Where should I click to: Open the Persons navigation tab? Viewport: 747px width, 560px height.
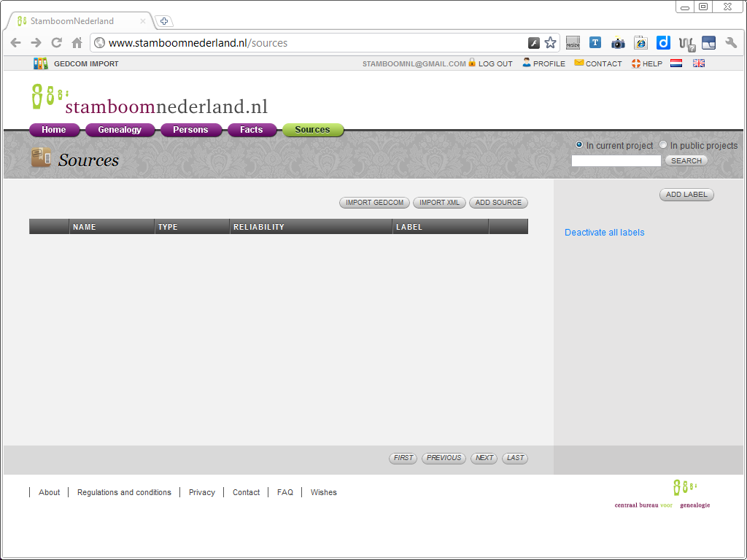pyautogui.click(x=190, y=130)
